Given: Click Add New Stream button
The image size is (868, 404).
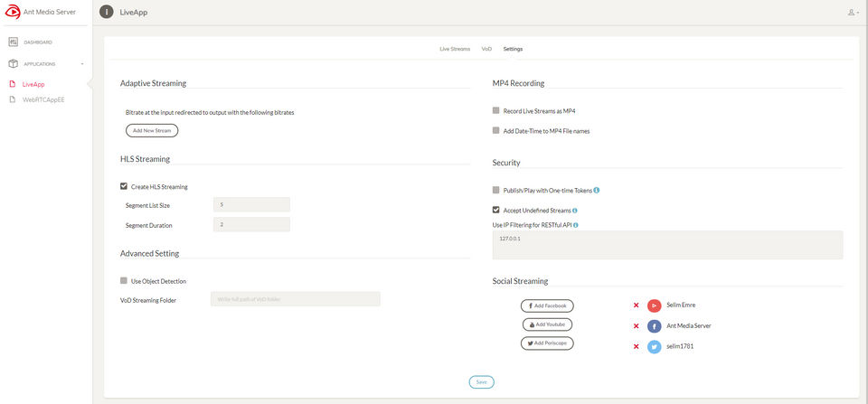Looking at the screenshot, I should click(x=152, y=130).
